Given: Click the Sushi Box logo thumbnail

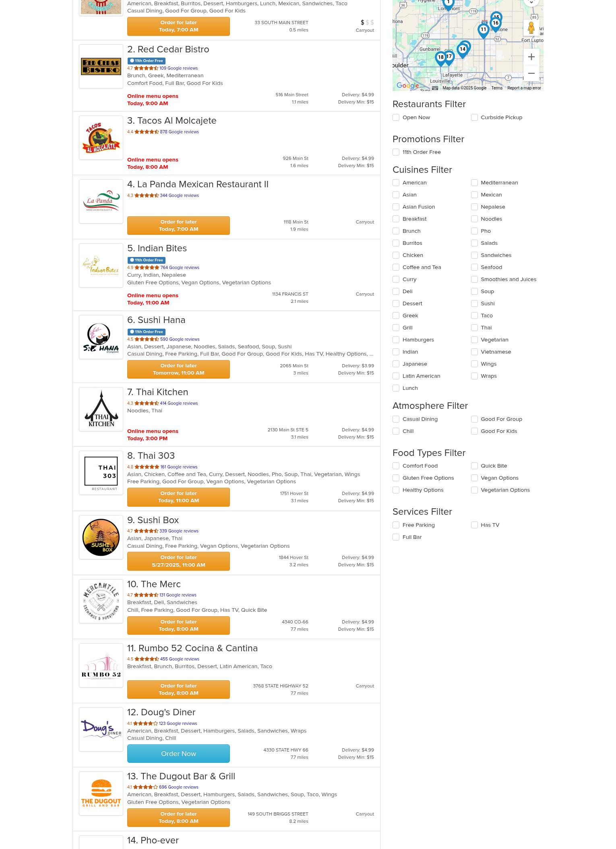Looking at the screenshot, I should pos(101,537).
